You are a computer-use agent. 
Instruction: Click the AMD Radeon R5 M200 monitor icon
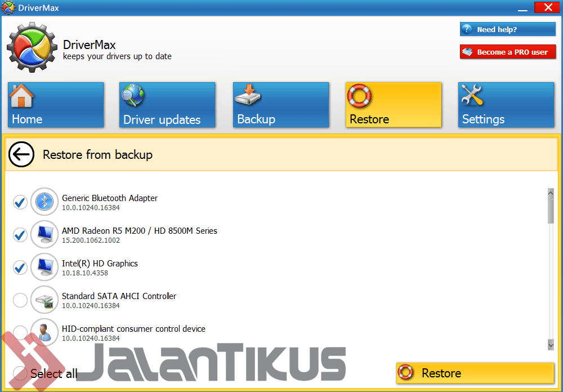[44, 235]
